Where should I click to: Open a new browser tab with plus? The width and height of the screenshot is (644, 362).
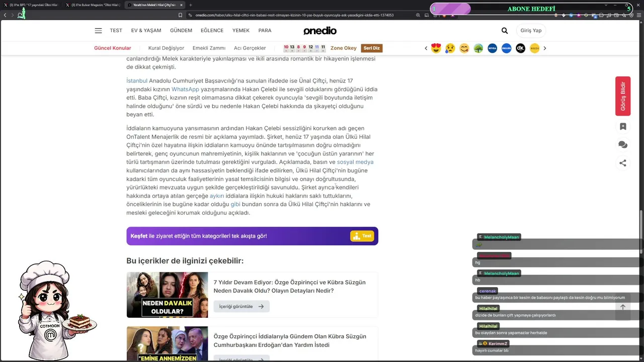click(x=191, y=5)
